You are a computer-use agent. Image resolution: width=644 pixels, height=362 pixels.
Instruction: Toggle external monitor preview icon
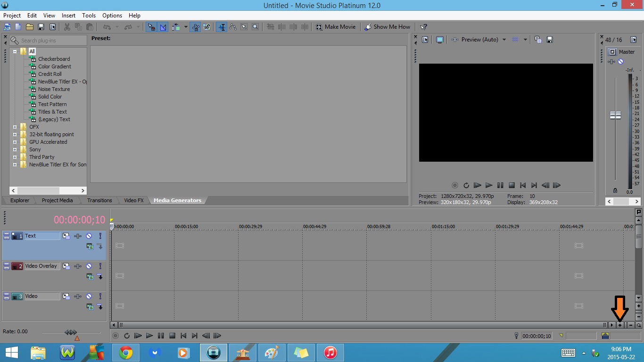439,40
